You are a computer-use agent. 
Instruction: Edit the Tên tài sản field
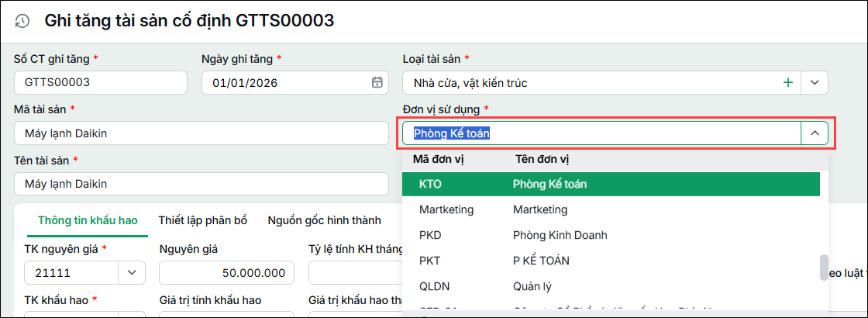click(x=201, y=184)
